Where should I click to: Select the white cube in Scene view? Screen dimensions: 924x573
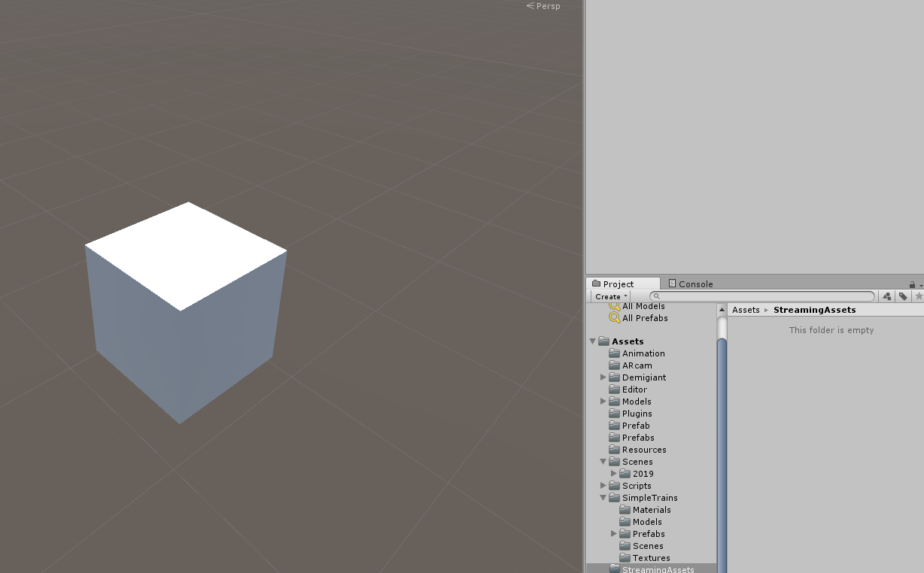[x=185, y=312]
